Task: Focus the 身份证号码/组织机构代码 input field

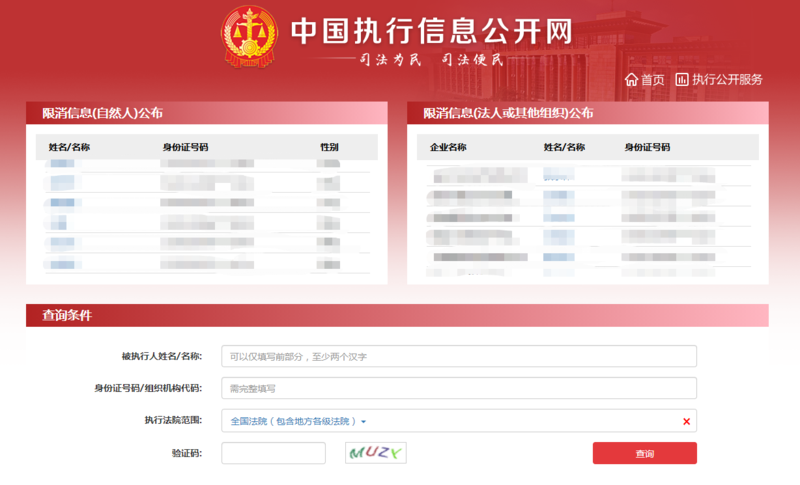Action: coord(459,388)
